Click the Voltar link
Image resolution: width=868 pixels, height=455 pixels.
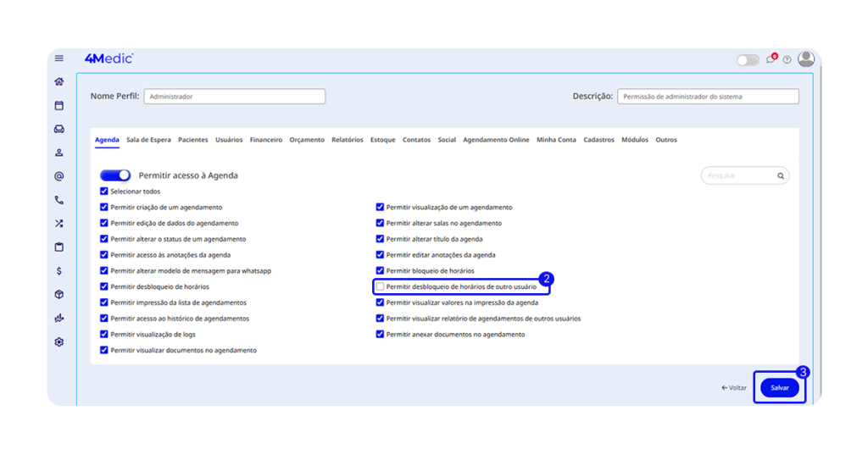click(x=734, y=387)
